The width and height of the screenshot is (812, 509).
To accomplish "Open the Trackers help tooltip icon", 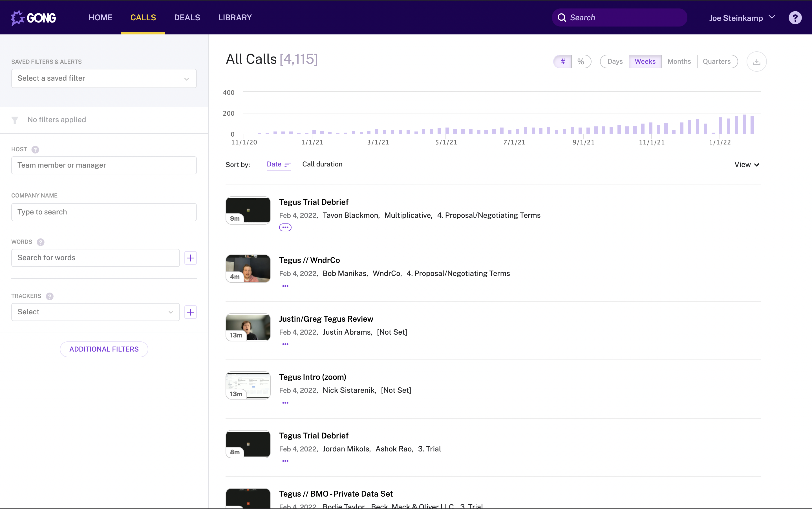I will [x=50, y=296].
